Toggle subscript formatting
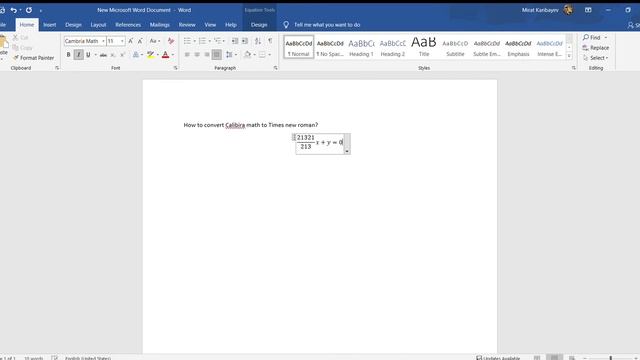640x360 pixels. tap(113, 55)
